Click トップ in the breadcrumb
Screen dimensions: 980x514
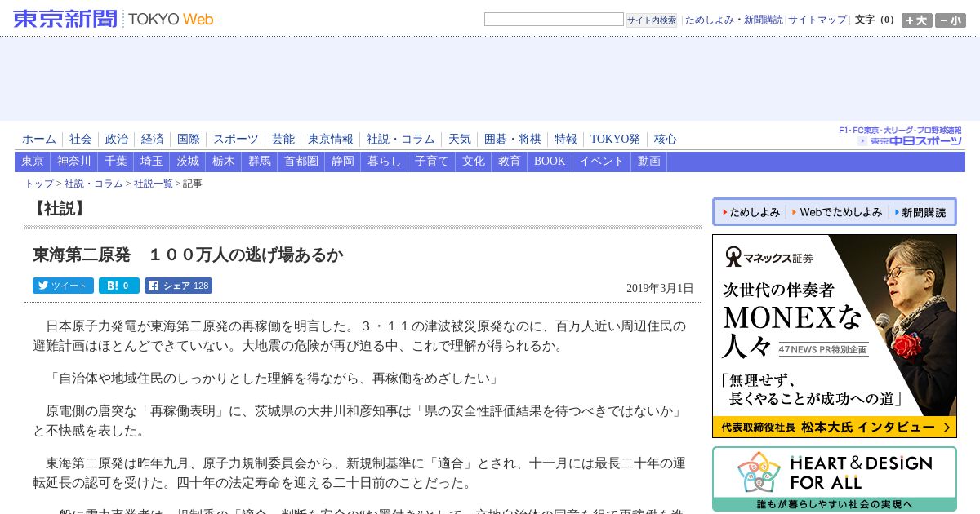[39, 184]
